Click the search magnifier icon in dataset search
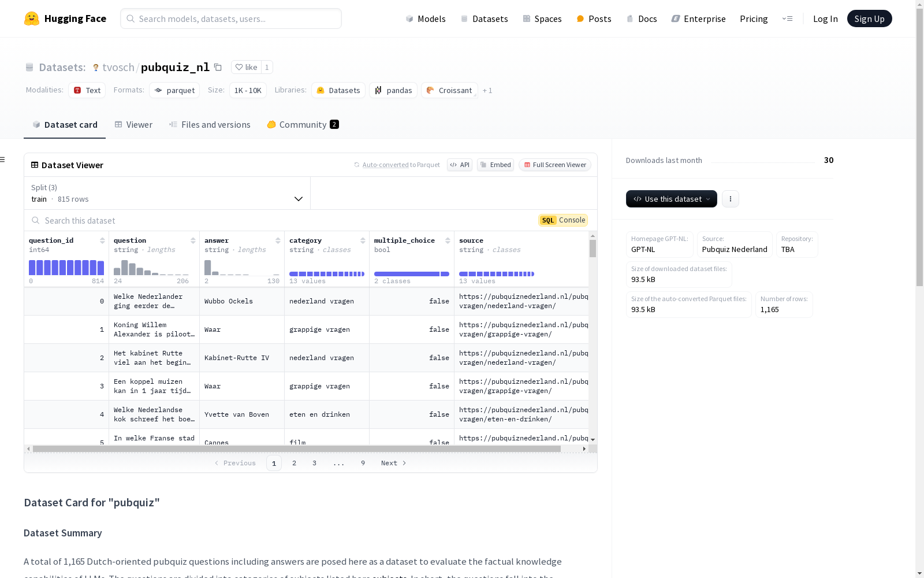This screenshot has height=578, width=924. (x=36, y=220)
